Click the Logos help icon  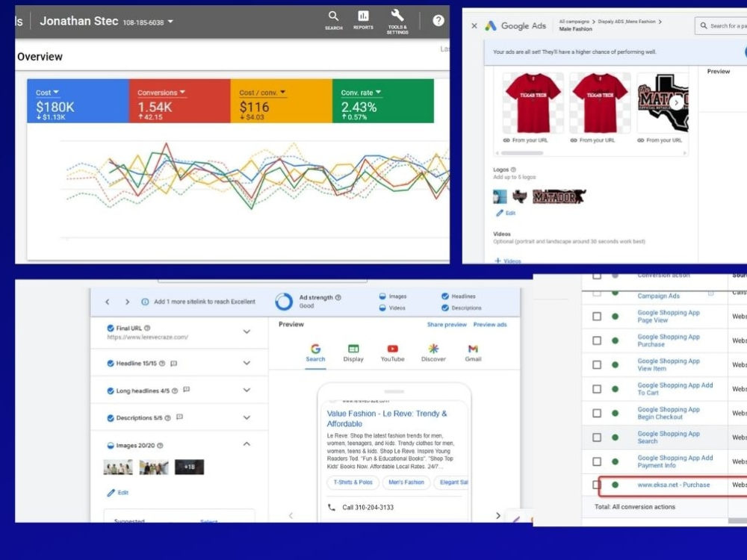(513, 169)
